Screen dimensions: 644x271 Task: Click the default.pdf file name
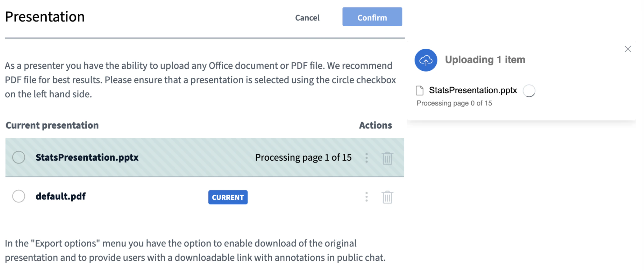point(61,196)
